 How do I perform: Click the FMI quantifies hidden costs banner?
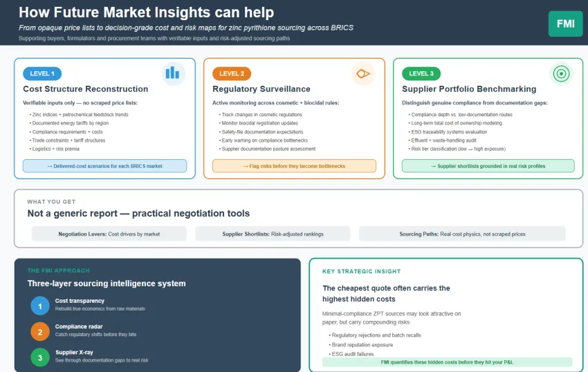[x=447, y=362]
